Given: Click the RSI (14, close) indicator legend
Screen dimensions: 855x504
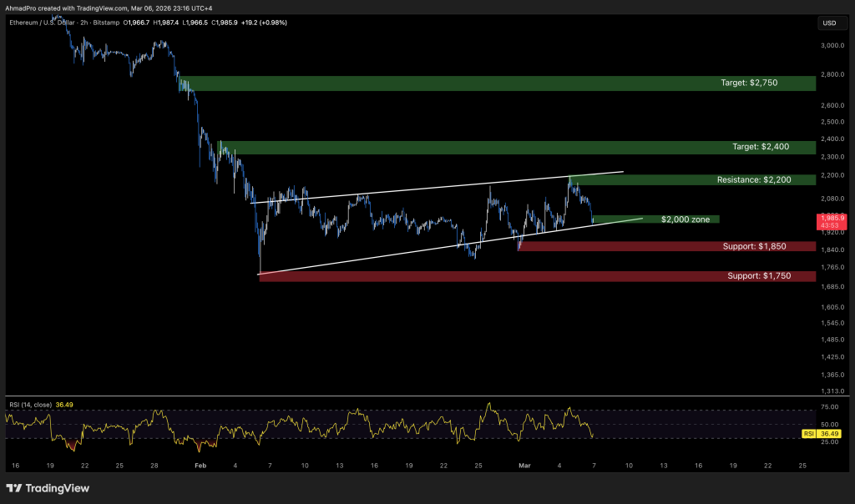Looking at the screenshot, I should [x=28, y=405].
